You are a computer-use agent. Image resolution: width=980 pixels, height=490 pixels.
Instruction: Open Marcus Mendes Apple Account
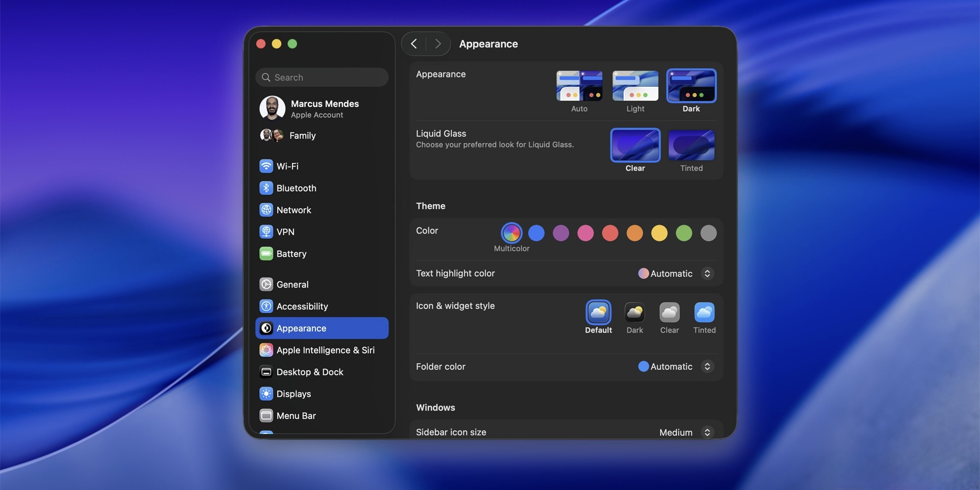[325, 108]
